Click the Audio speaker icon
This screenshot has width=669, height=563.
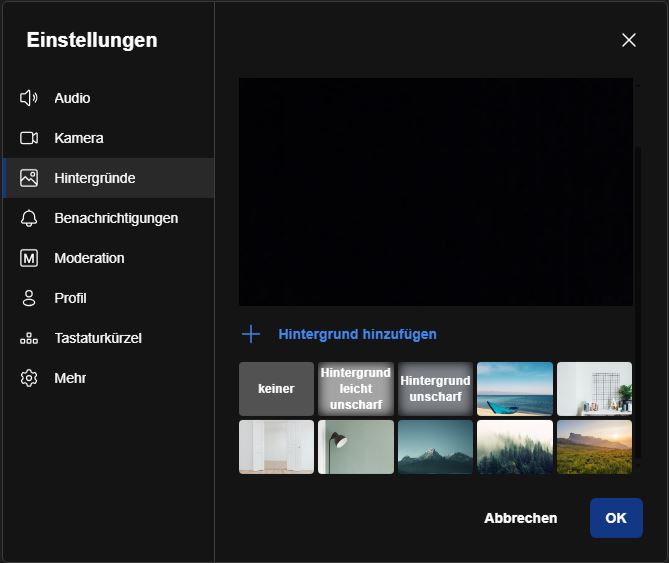click(29, 98)
